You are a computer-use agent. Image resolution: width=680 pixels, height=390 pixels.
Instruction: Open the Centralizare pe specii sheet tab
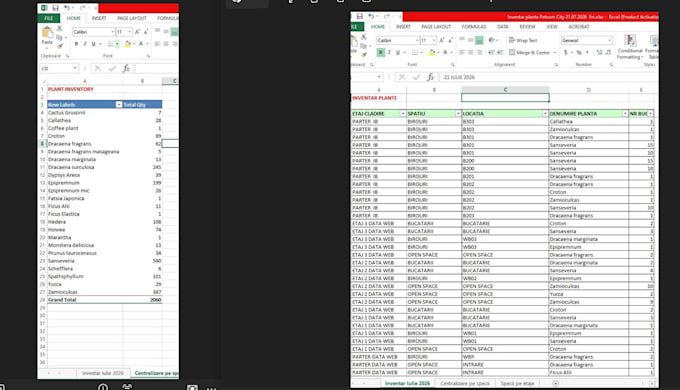tap(464, 383)
